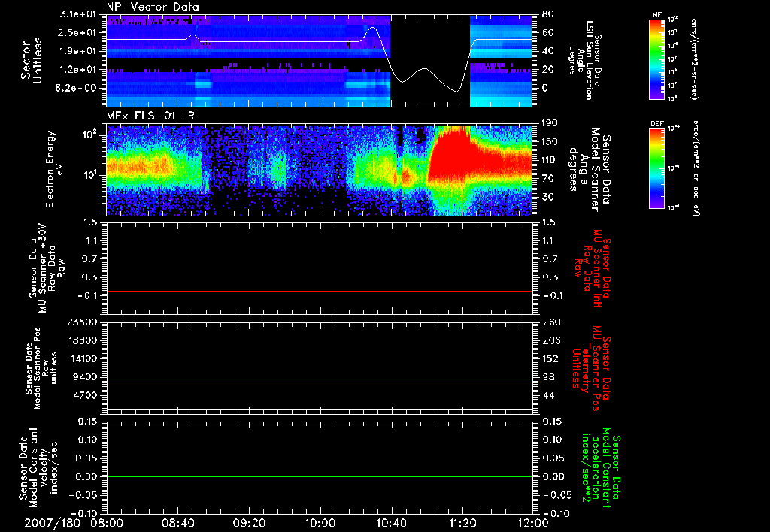Click the "10:40" time axis label
Viewport: 770px width, 532px height.
tap(391, 523)
